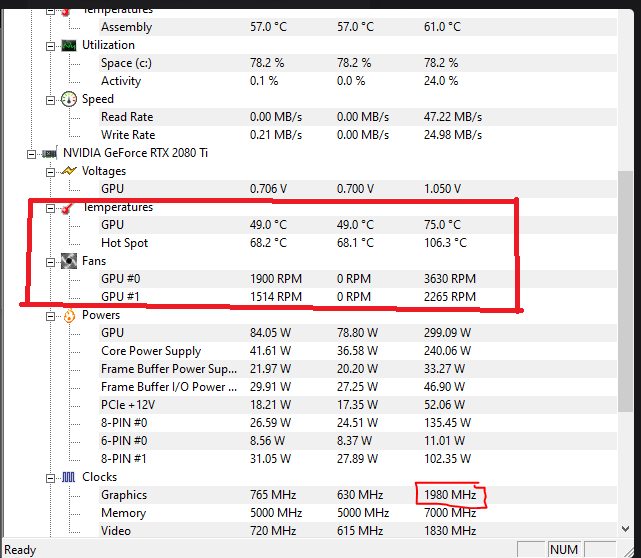Viewport: 641px width, 558px height.
Task: Select the Video clock row
Action: click(x=358, y=531)
